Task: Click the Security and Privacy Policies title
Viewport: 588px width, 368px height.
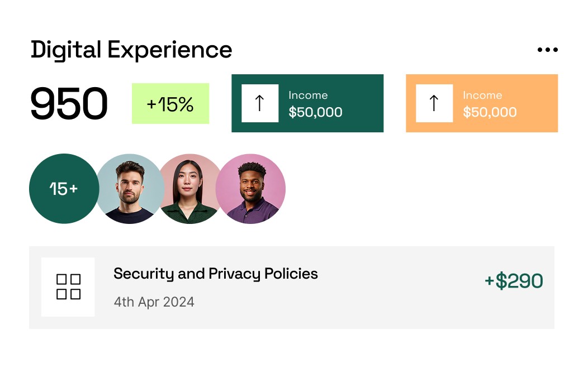Action: (216, 274)
